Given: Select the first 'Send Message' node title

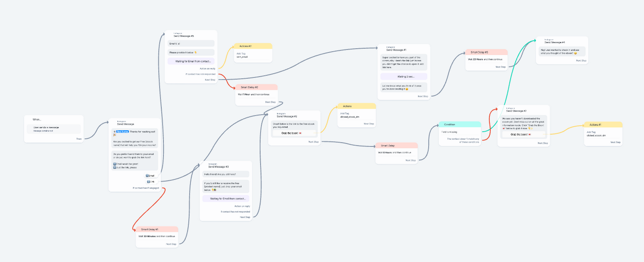Looking at the screenshot, I should click(x=126, y=124).
